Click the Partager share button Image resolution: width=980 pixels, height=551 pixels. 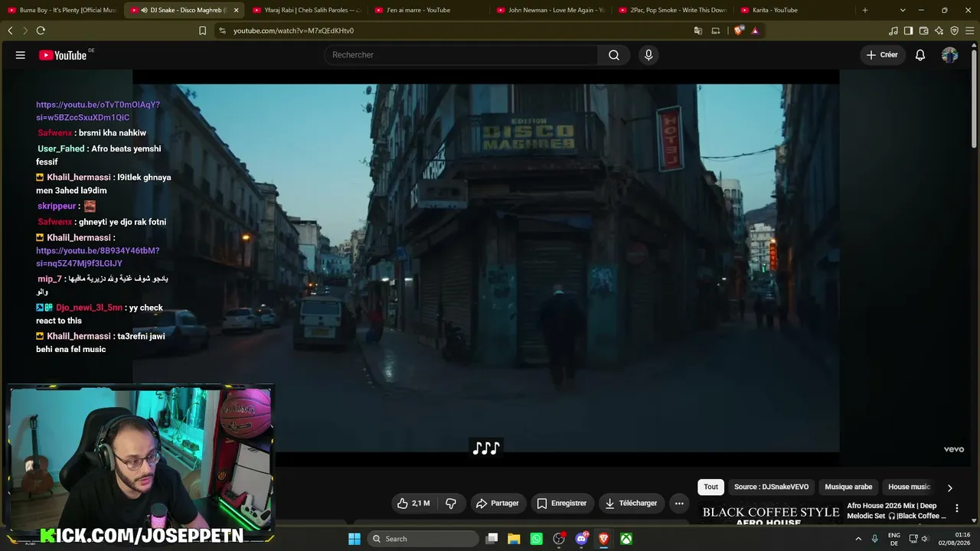[x=498, y=504]
